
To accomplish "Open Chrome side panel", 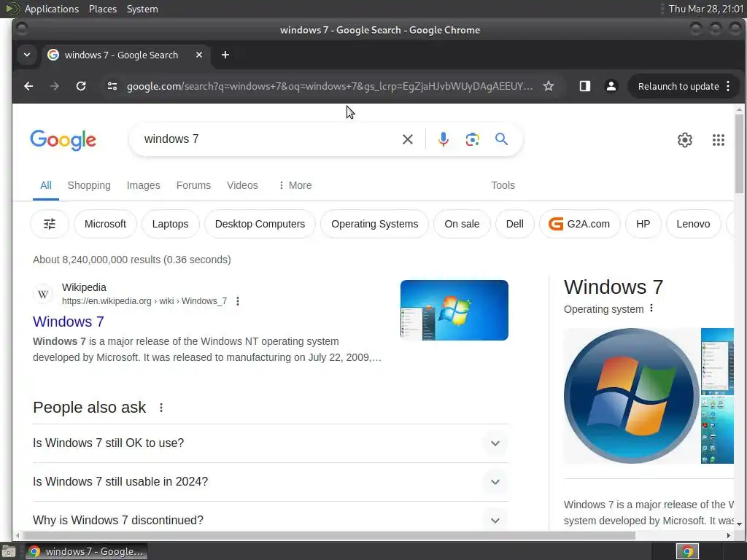I will tap(584, 86).
